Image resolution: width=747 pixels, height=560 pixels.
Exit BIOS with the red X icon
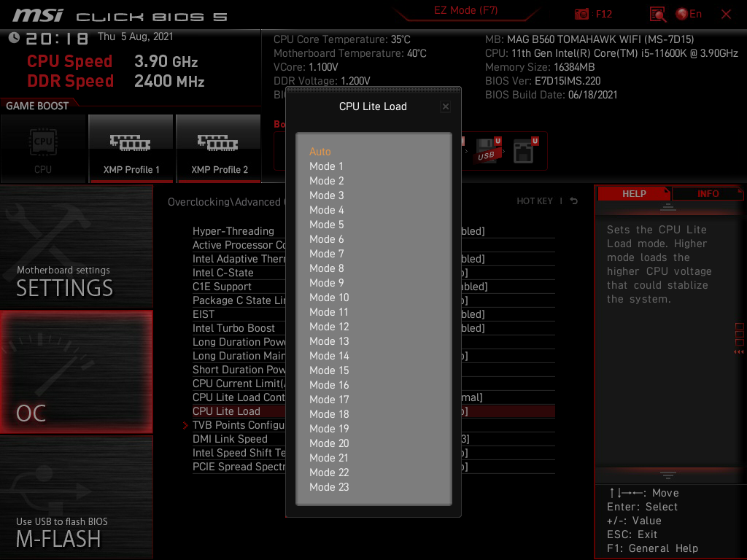[x=726, y=15]
